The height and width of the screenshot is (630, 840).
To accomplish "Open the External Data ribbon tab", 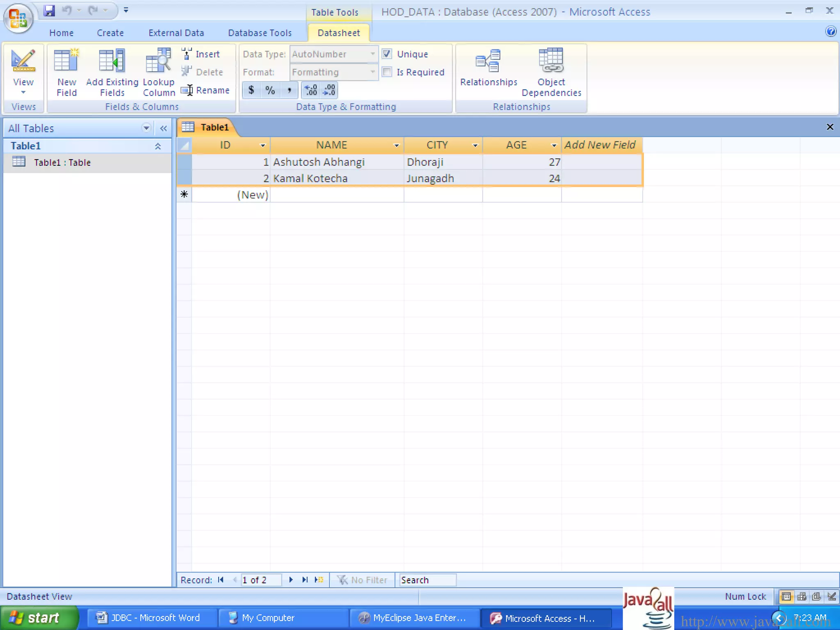I will click(x=176, y=33).
